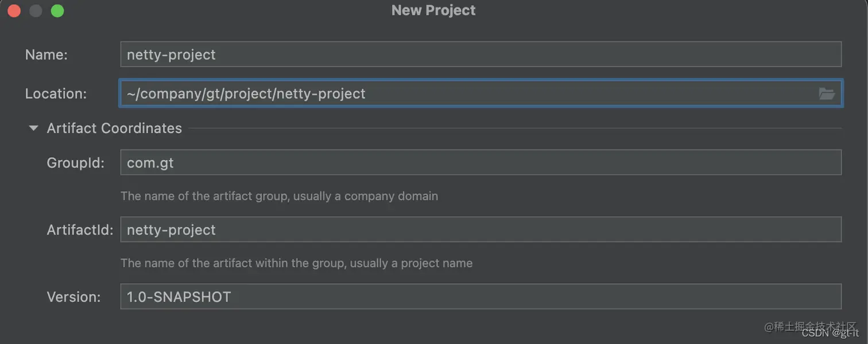Click the hint text about project name
This screenshot has height=344, width=868.
click(296, 263)
